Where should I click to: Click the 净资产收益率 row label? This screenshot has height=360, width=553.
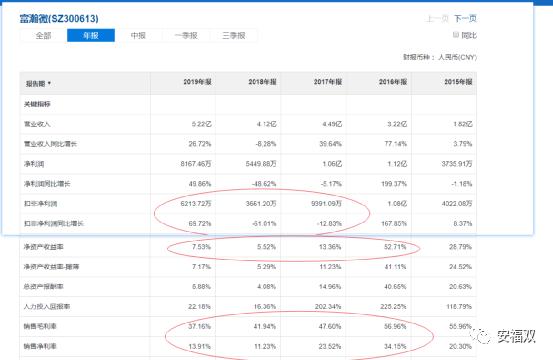click(43, 247)
